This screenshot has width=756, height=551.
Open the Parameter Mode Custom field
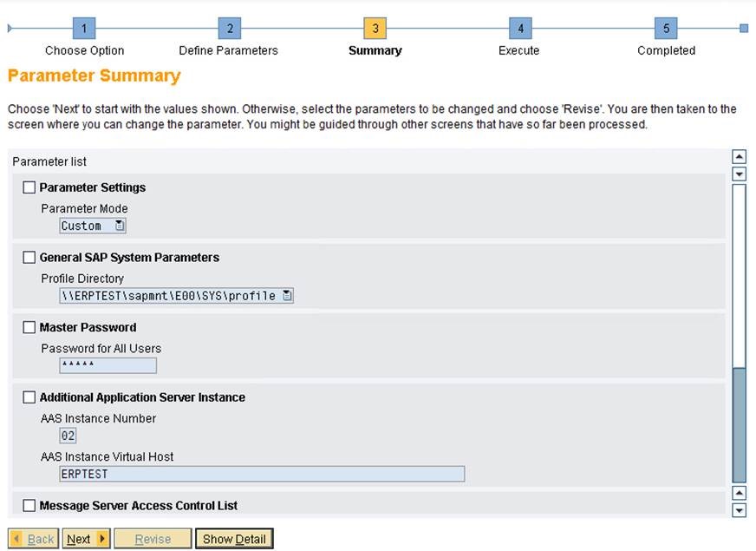click(x=93, y=226)
